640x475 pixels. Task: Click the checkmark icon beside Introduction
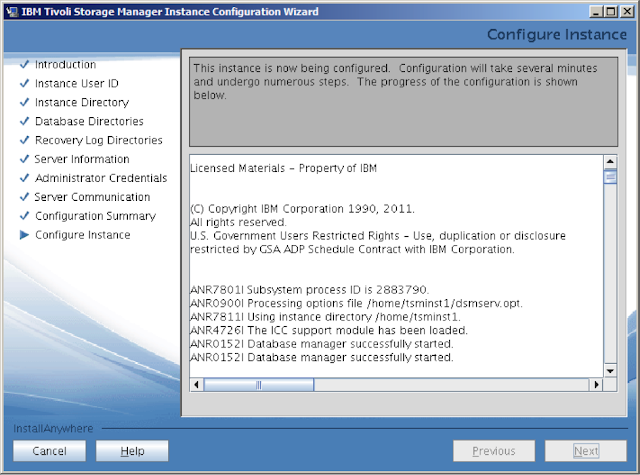(x=24, y=64)
